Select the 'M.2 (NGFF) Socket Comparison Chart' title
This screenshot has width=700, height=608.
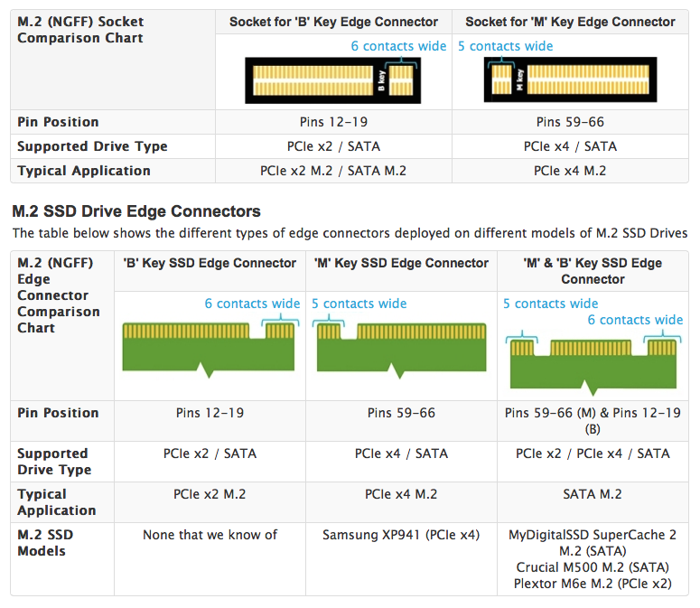(80, 30)
